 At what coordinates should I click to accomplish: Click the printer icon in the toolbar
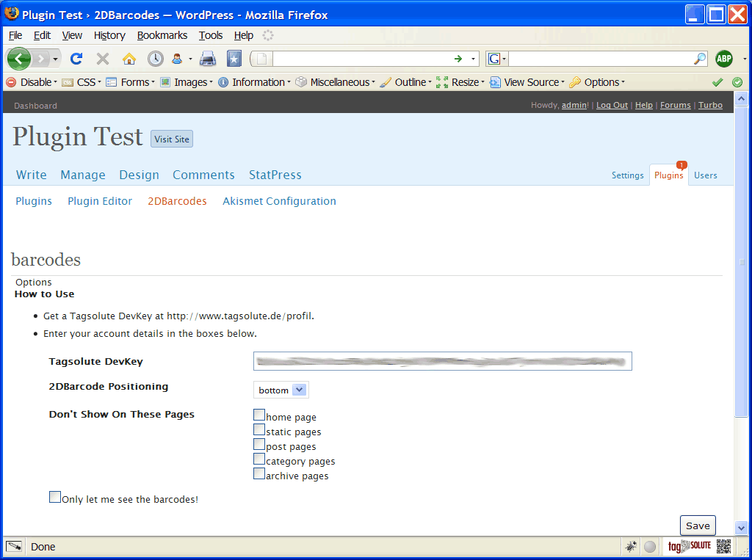[x=208, y=59]
